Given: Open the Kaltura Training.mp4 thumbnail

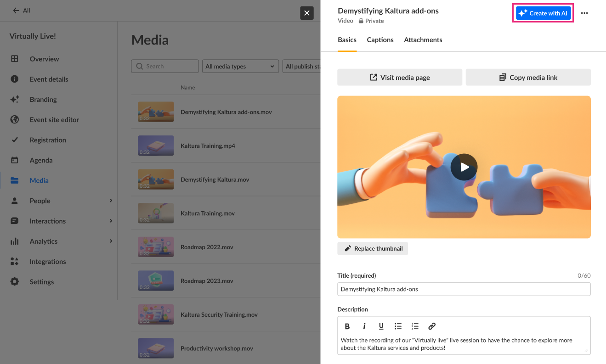Looking at the screenshot, I should (156, 146).
